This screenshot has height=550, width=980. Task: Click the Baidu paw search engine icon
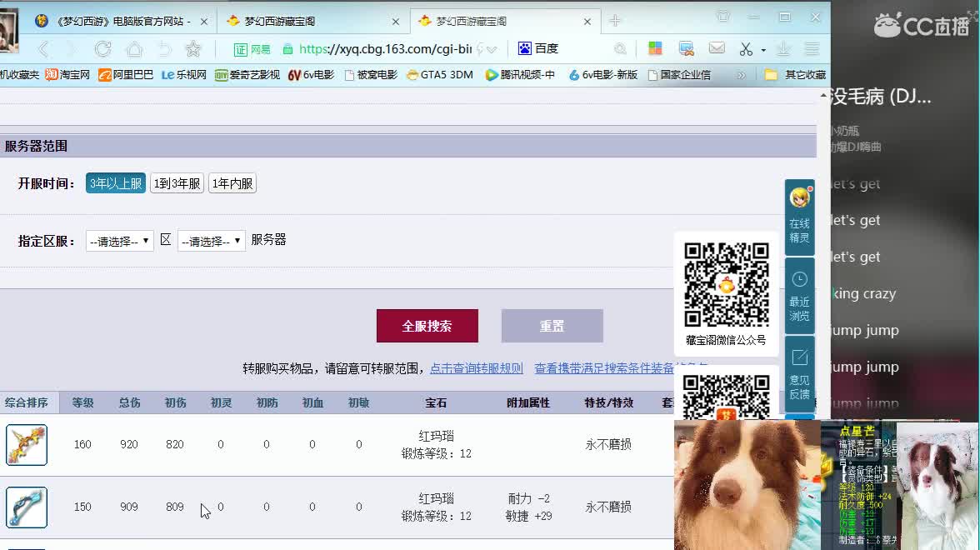coord(524,48)
